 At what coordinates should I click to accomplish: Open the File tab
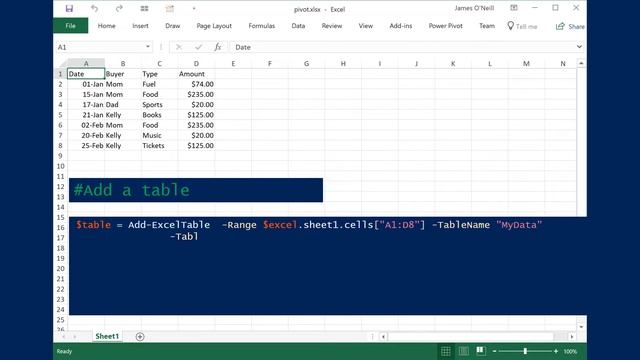71,26
